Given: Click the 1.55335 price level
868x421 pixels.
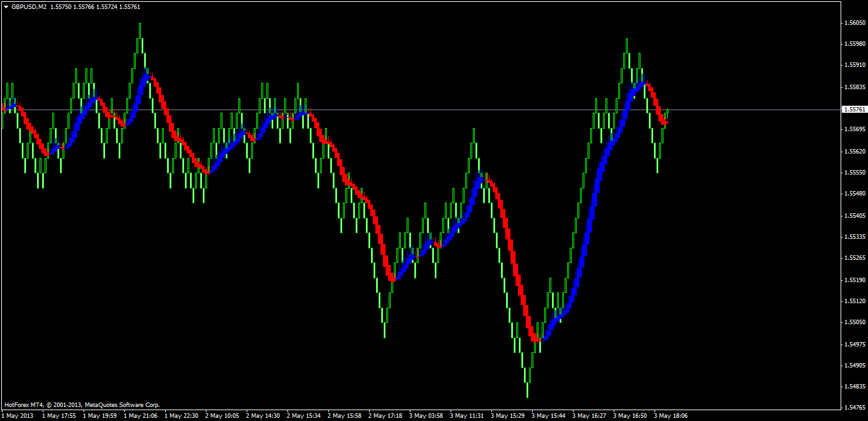Looking at the screenshot, I should (x=854, y=237).
